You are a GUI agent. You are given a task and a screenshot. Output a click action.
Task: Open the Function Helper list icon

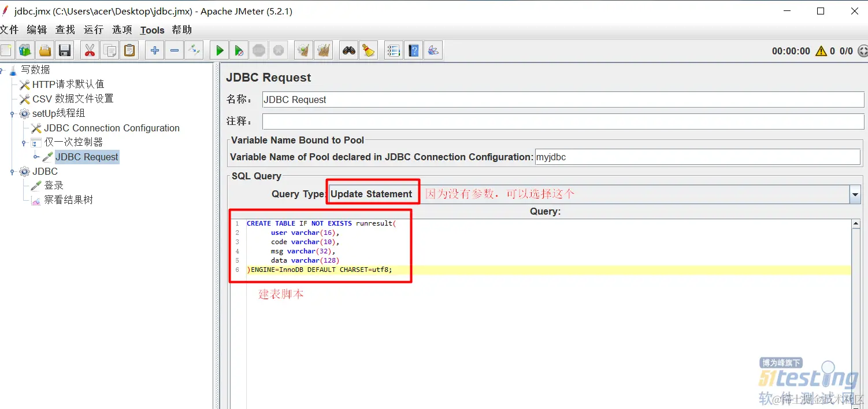(x=394, y=50)
